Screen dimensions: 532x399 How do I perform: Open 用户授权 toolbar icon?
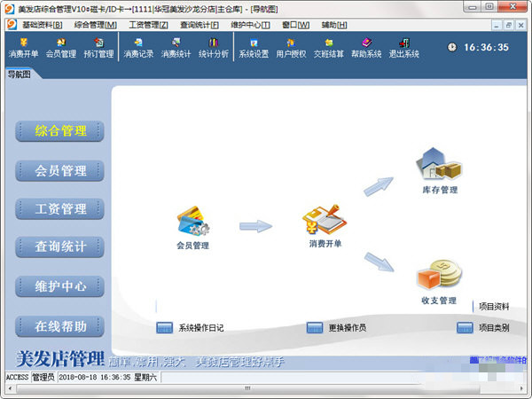[291, 48]
